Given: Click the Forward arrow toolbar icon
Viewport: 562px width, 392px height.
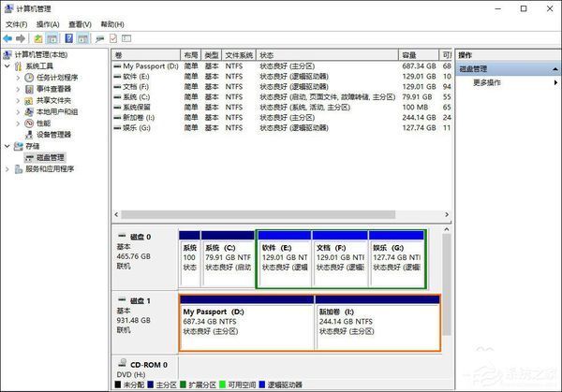Looking at the screenshot, I should [x=21, y=38].
